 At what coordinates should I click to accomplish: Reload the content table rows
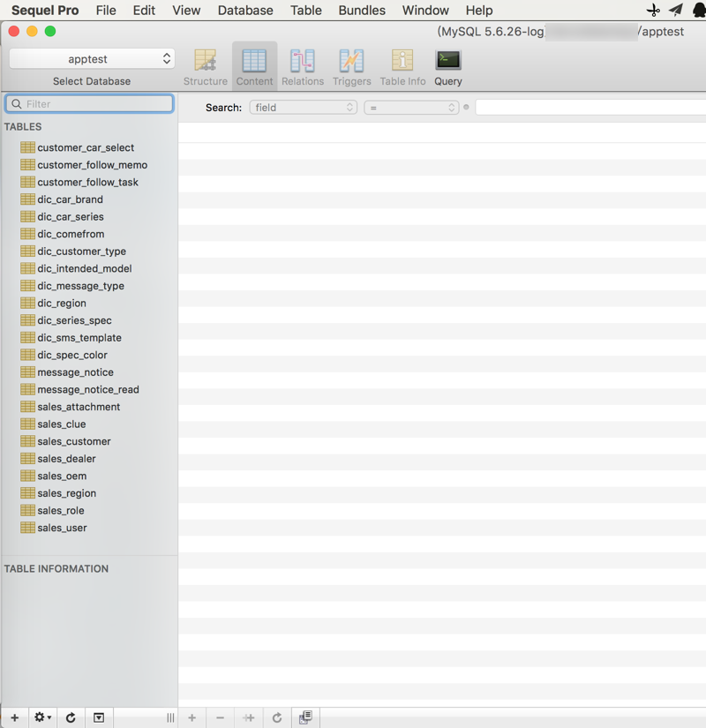(x=277, y=717)
